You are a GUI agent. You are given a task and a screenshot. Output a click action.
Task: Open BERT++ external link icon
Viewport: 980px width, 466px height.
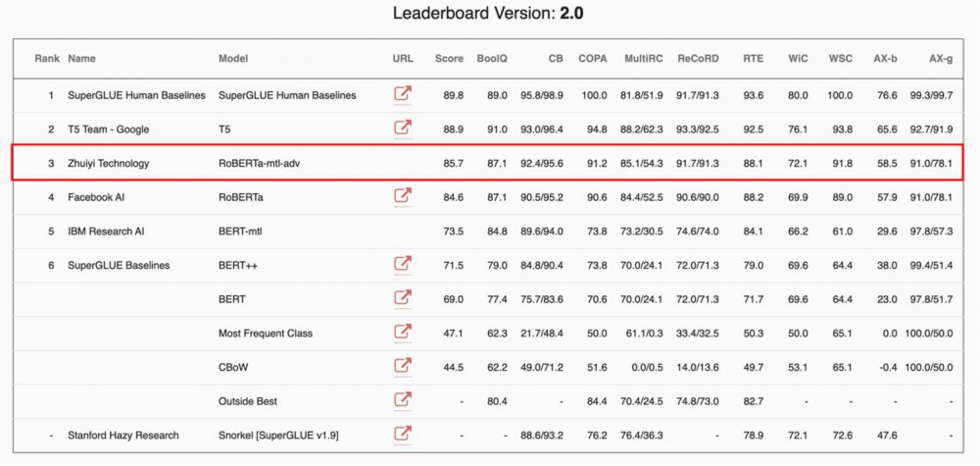click(403, 265)
